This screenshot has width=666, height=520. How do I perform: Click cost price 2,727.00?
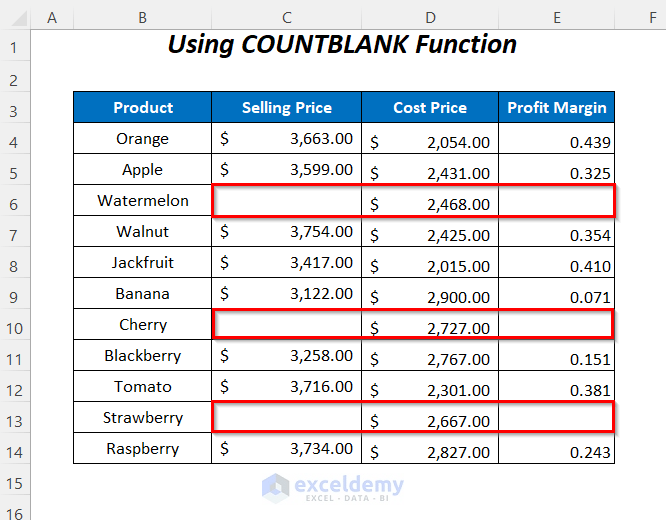coord(430,325)
